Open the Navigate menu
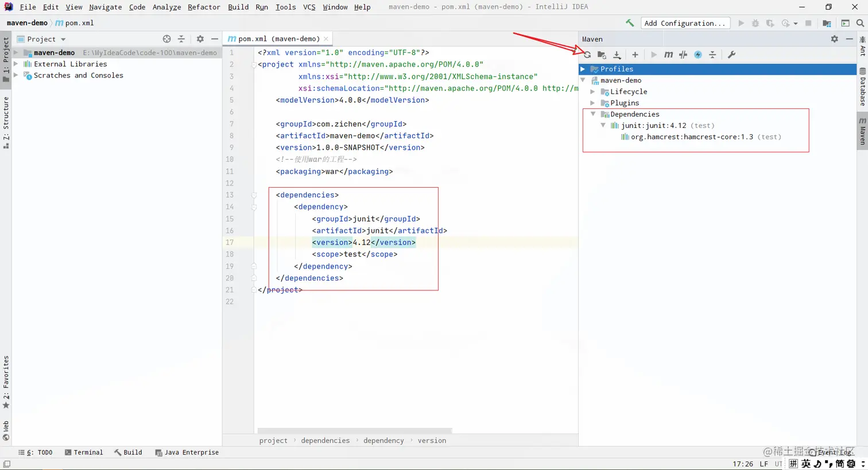 (105, 7)
